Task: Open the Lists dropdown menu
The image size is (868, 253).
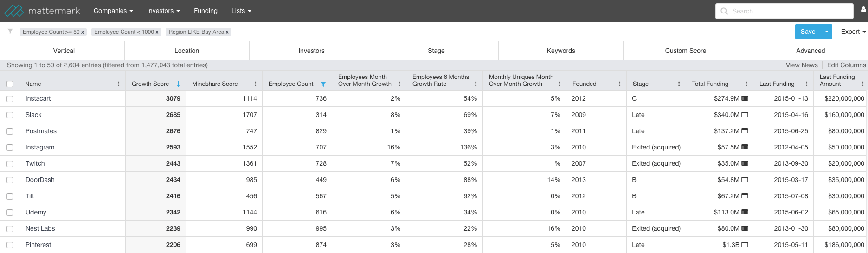Action: coord(241,11)
